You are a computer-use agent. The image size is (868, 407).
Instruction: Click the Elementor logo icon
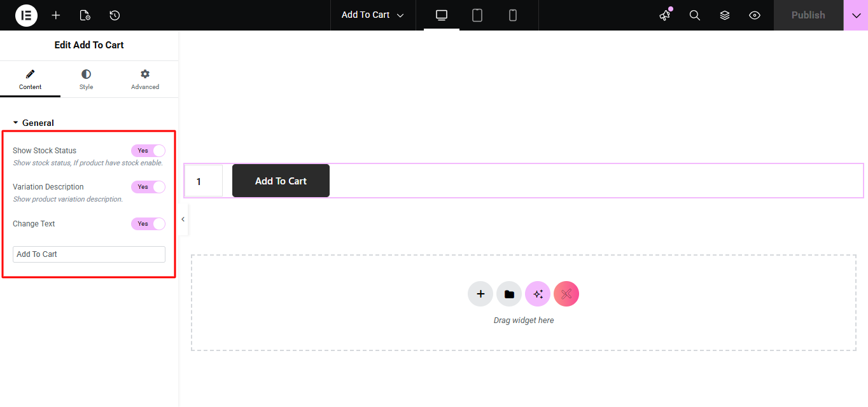point(26,15)
